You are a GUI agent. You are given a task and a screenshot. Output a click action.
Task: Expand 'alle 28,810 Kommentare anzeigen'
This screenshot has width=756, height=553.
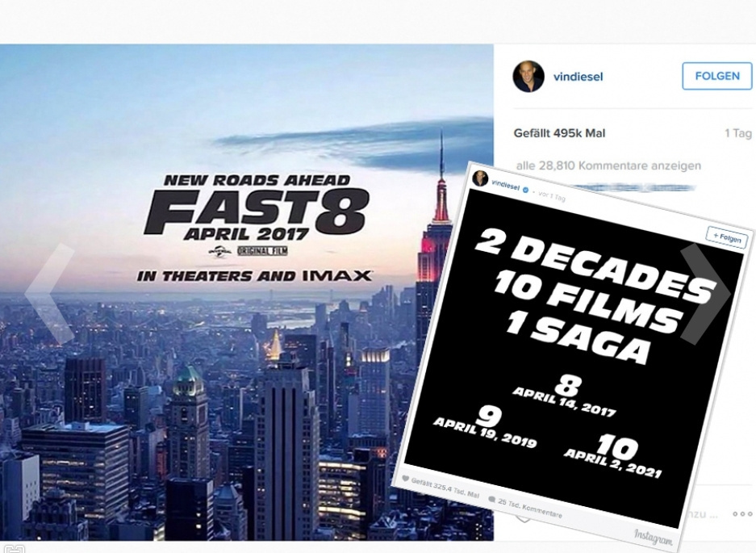point(608,166)
